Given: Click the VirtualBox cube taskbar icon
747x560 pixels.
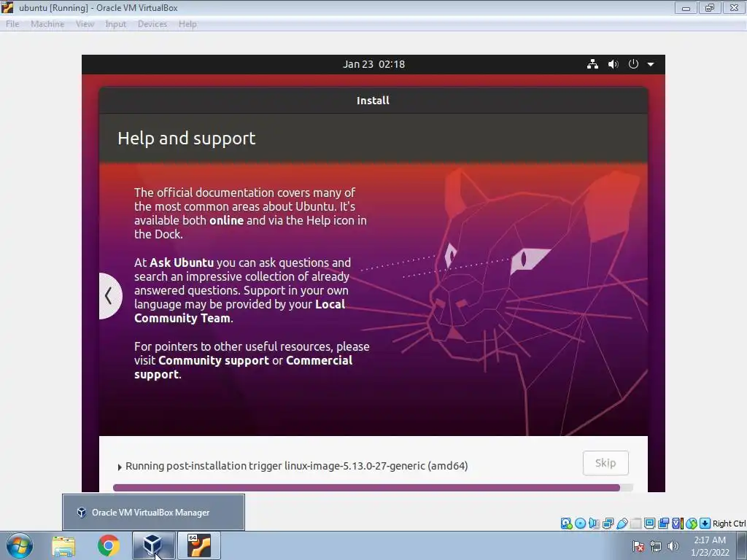Looking at the screenshot, I should coord(153,545).
